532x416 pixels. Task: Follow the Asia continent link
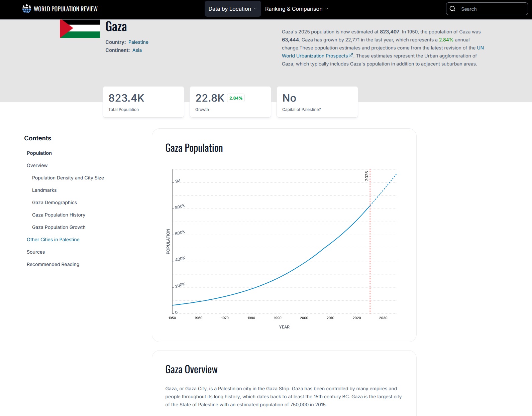[x=137, y=50]
